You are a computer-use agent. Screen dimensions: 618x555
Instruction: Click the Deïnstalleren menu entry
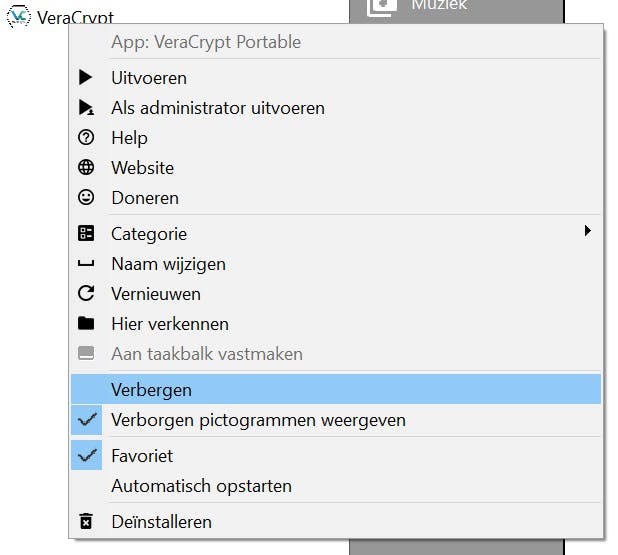[x=161, y=521]
